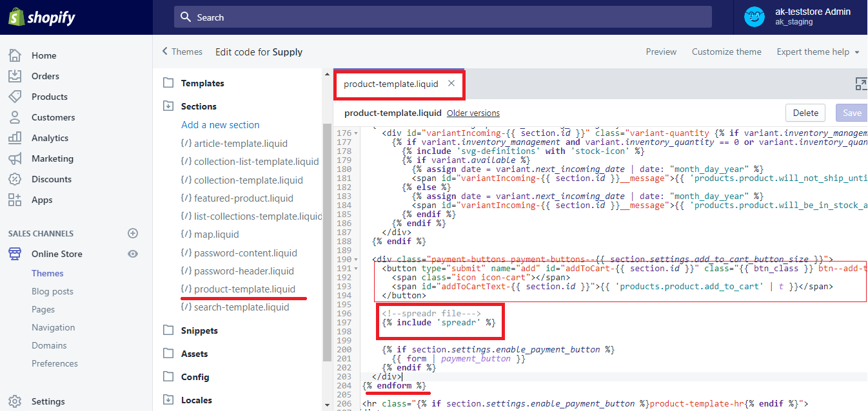
Task: Open password-header.liquid file
Action: click(x=237, y=271)
